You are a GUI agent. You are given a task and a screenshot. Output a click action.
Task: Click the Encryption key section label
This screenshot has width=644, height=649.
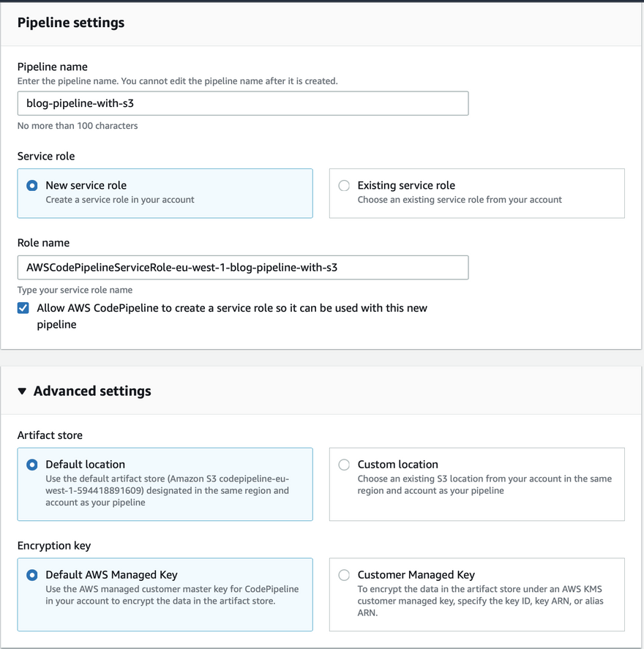point(54,546)
